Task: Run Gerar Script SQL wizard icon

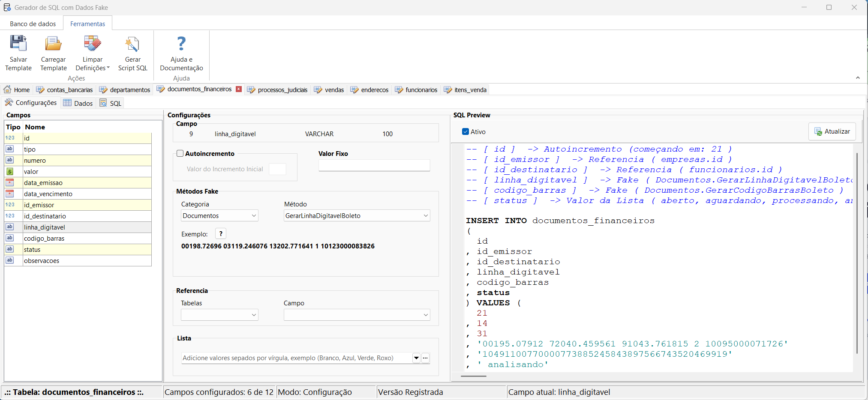Action: pos(132,44)
